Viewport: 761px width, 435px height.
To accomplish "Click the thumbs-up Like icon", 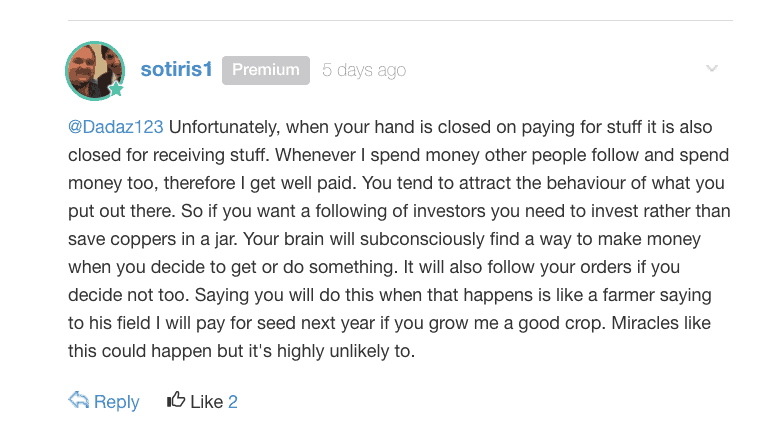I will (x=176, y=400).
